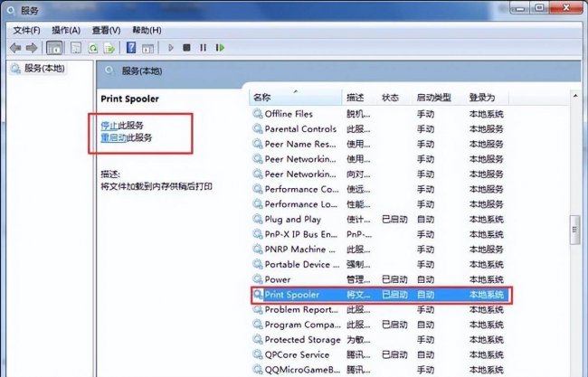Click 服务(本地) header in right pane
Screen dimensions: 588x377
coord(142,71)
